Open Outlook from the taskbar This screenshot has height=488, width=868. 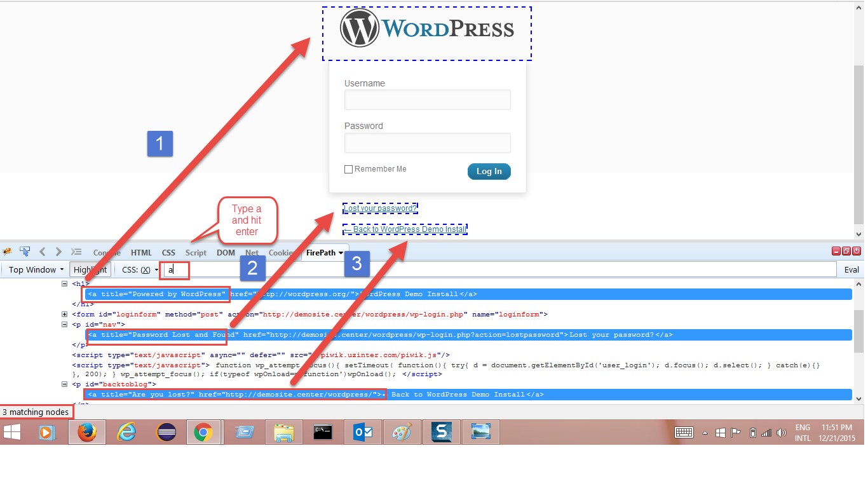[362, 432]
